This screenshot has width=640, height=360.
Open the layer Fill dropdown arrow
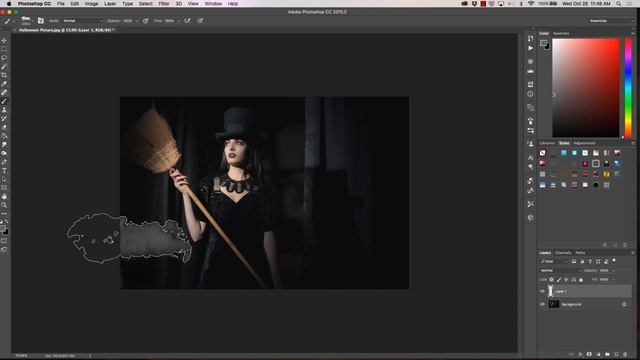[613, 280]
